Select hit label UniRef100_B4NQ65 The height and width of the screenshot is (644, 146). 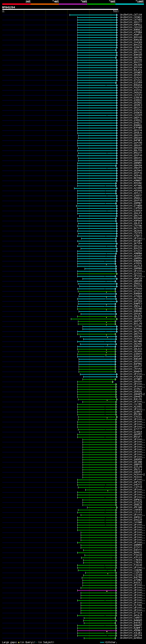[x=131, y=620]
